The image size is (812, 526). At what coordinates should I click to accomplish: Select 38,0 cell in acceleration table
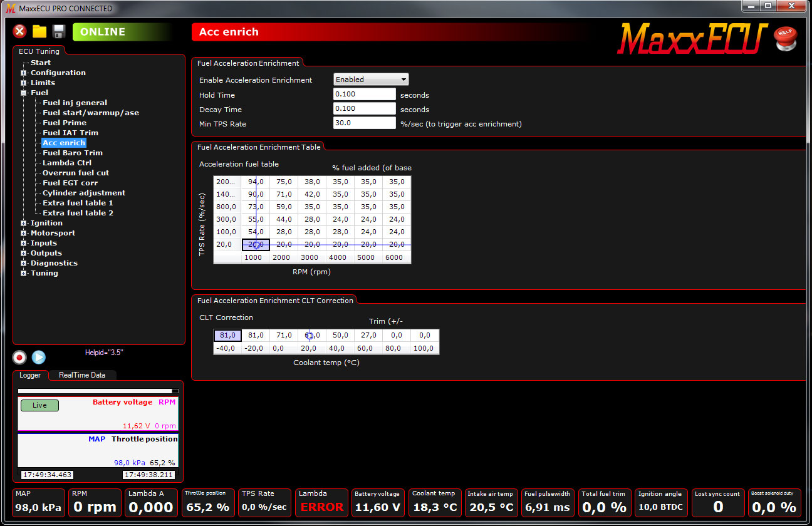312,182
